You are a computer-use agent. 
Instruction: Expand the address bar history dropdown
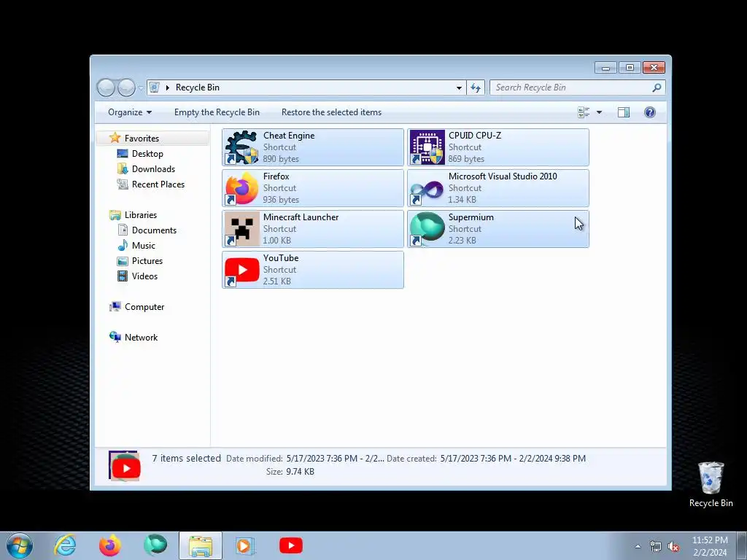pyautogui.click(x=459, y=87)
